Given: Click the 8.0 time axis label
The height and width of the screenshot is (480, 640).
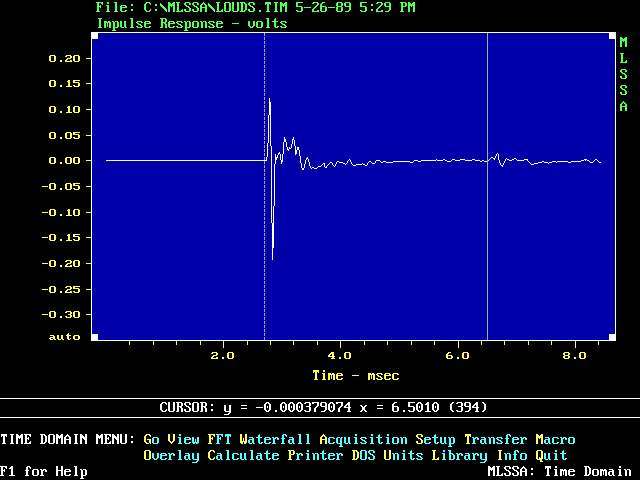Looking at the screenshot, I should 574,356.
